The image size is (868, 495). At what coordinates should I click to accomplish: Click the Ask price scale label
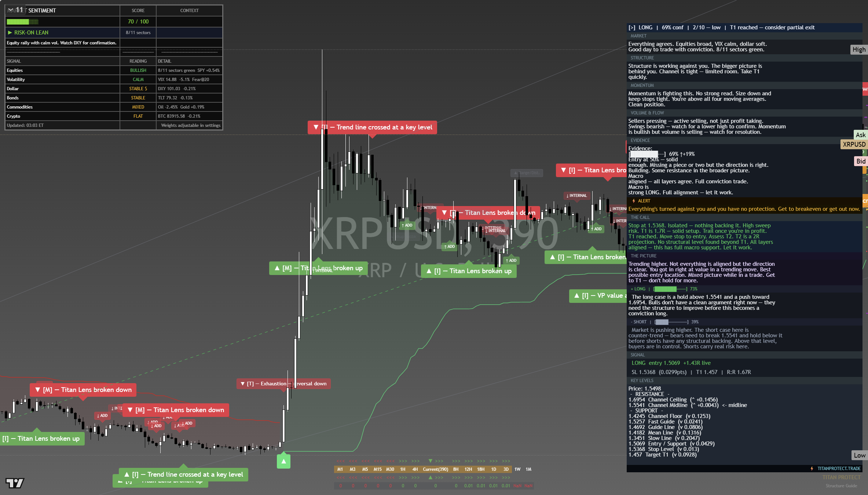(861, 135)
